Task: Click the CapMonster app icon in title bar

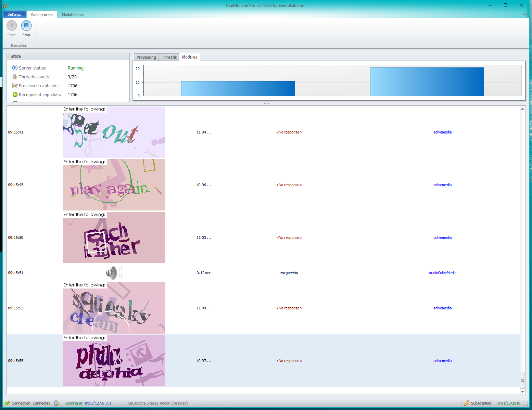Action: click(x=5, y=5)
